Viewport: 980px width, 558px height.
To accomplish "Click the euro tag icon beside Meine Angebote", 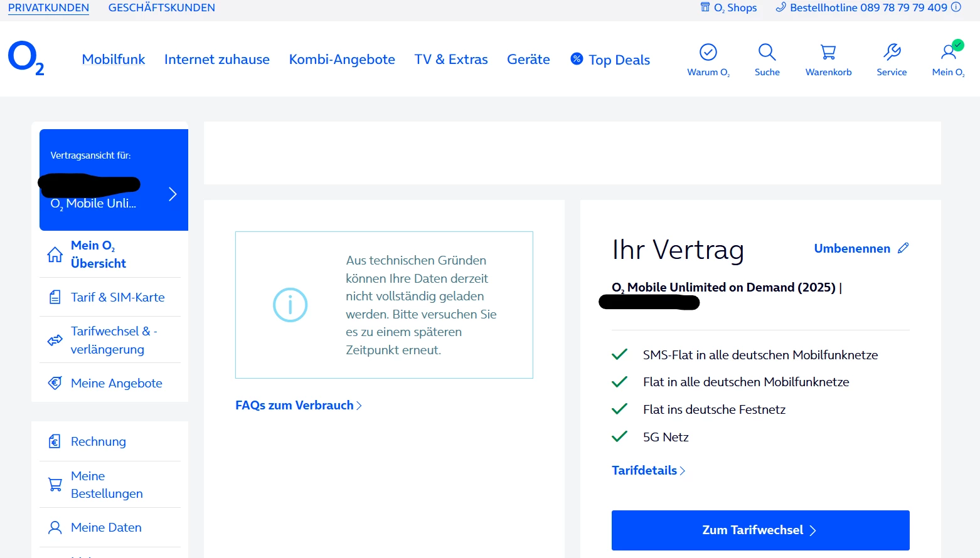I will point(55,383).
